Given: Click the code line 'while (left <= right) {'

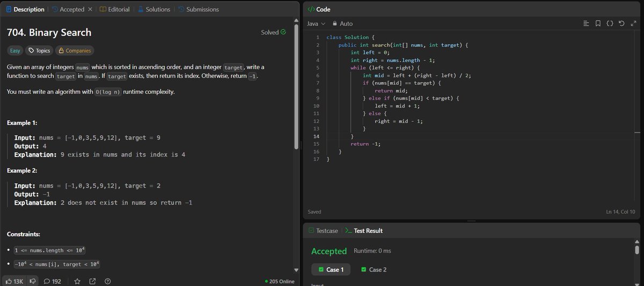Looking at the screenshot, I should tap(384, 68).
